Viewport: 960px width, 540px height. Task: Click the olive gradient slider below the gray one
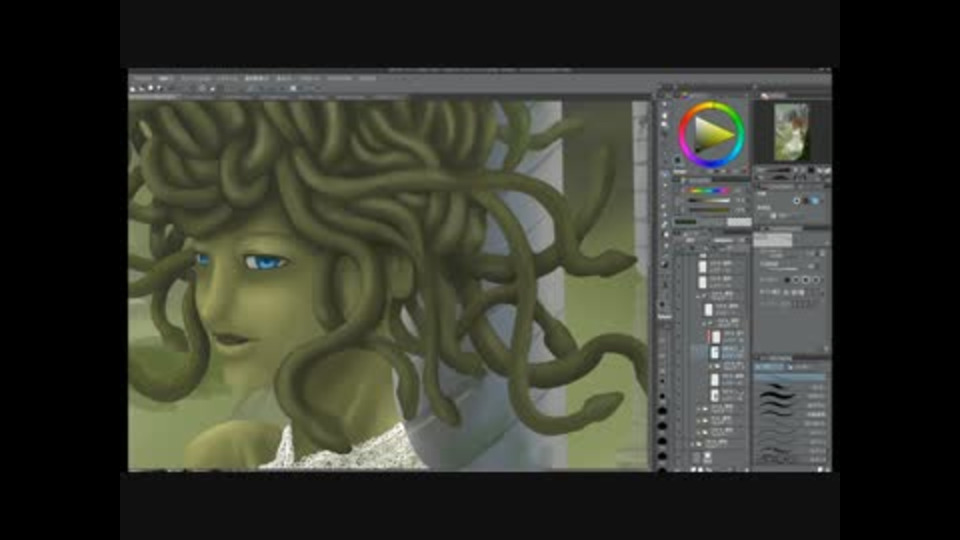(708, 210)
